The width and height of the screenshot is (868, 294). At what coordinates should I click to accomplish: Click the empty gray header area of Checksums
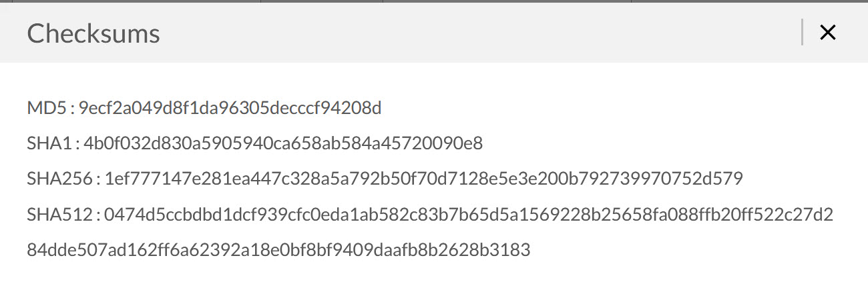467,33
